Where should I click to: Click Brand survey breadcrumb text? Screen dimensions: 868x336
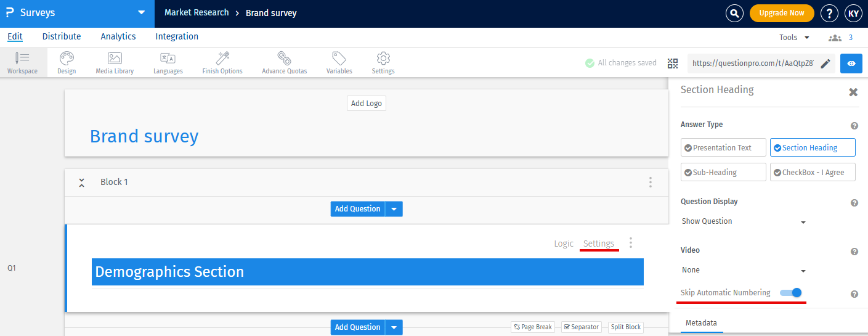(x=271, y=13)
